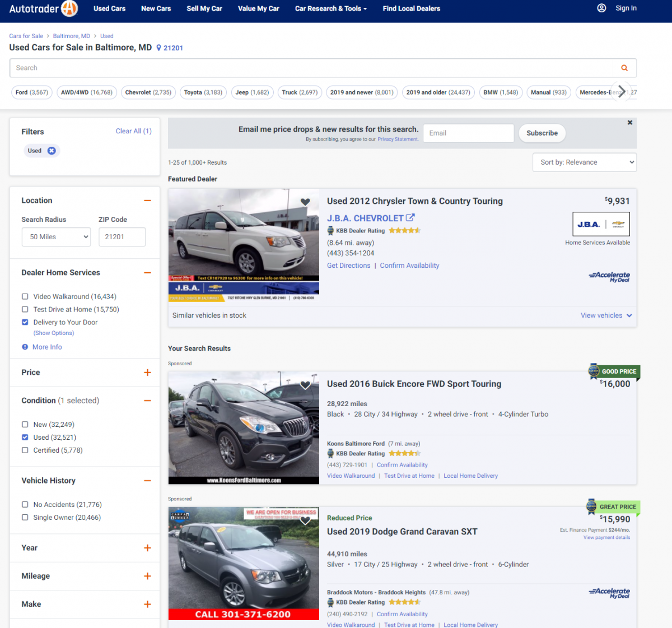This screenshot has width=672, height=628.
Task: Open the Sign In user icon
Action: pos(601,8)
